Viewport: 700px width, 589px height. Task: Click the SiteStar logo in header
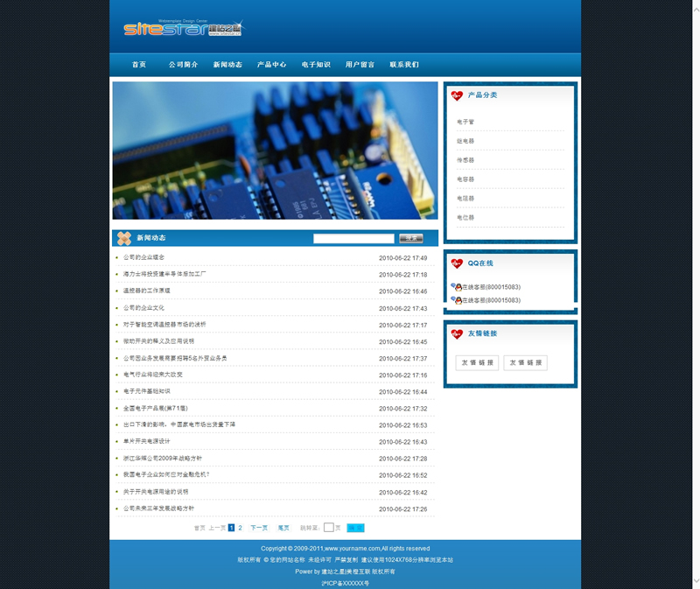tap(183, 28)
